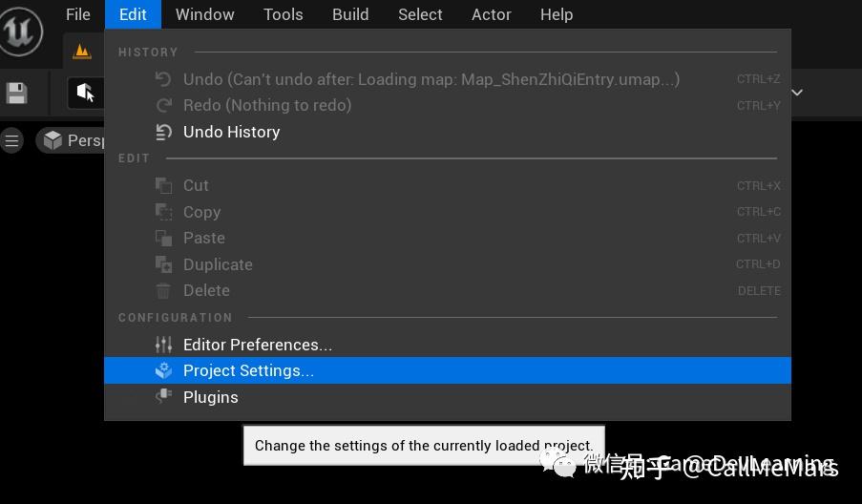Click the Perspective cube view button
Image resolution: width=862 pixels, height=504 pixels.
coord(71,140)
